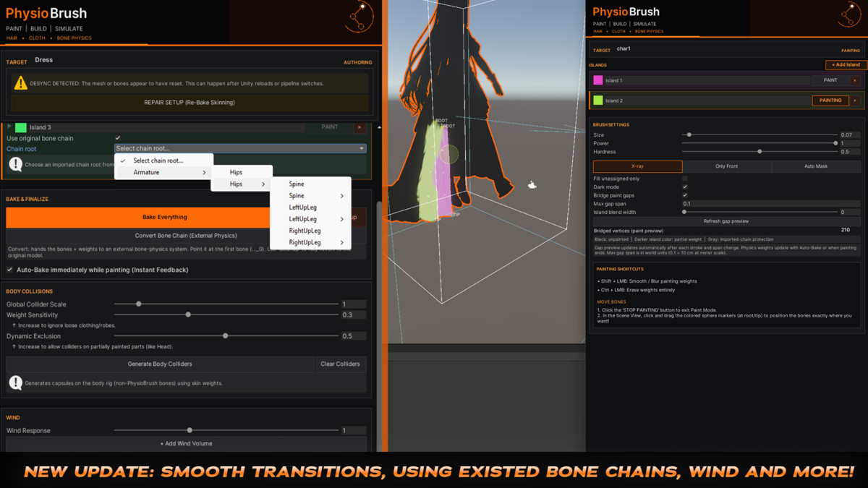Choose 'Select chain root...' in the menu
The width and height of the screenshot is (868, 488).
point(164,160)
